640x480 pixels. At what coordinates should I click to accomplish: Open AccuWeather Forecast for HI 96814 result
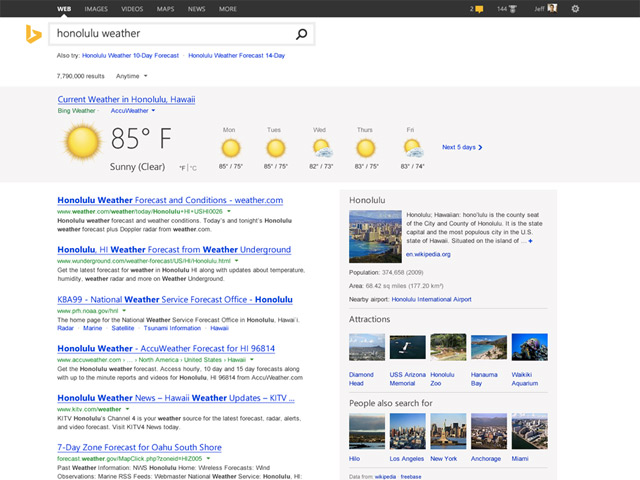pyautogui.click(x=166, y=349)
